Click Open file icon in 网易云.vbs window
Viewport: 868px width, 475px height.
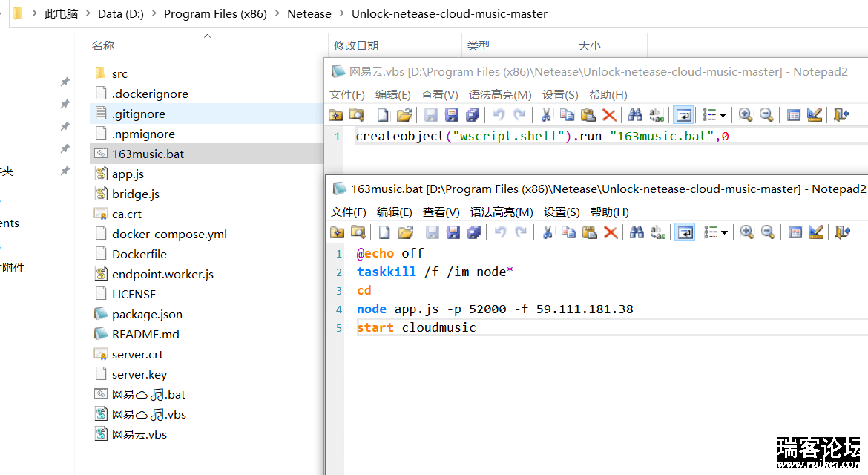coord(404,115)
